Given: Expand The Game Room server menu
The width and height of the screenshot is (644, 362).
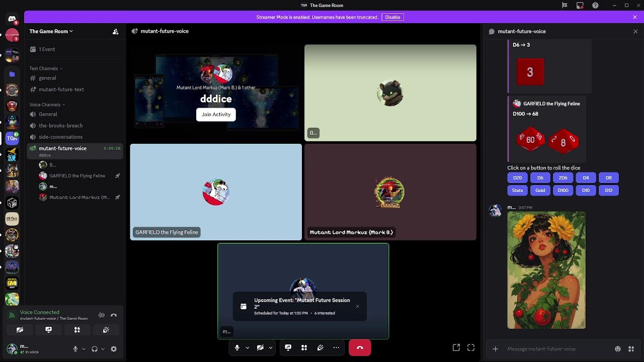Looking at the screenshot, I should (x=51, y=31).
